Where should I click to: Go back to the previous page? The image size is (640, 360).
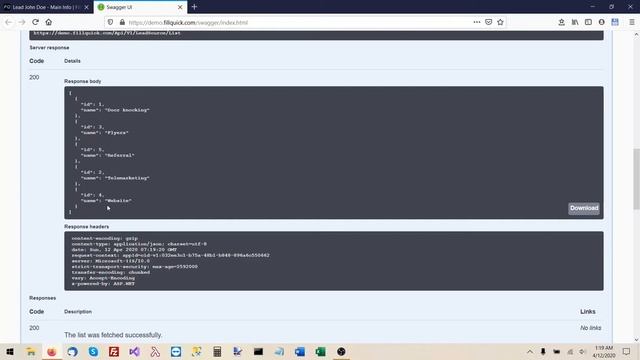tap(9, 22)
